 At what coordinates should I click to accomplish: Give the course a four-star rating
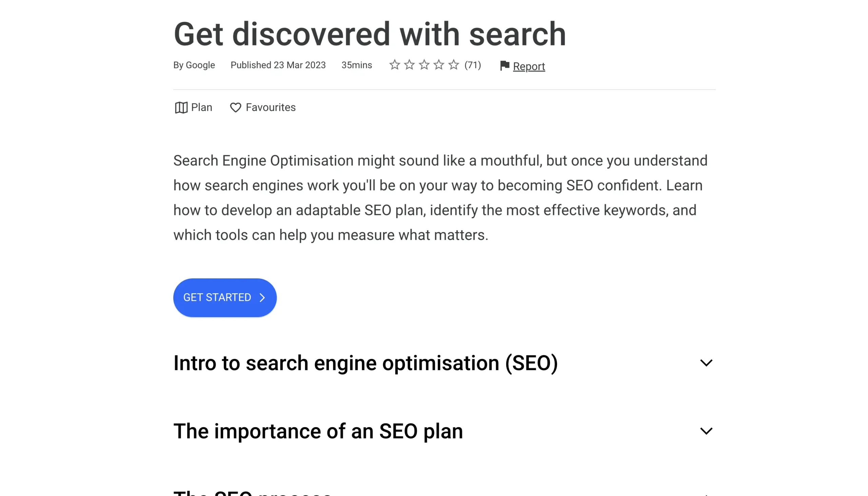[439, 64]
